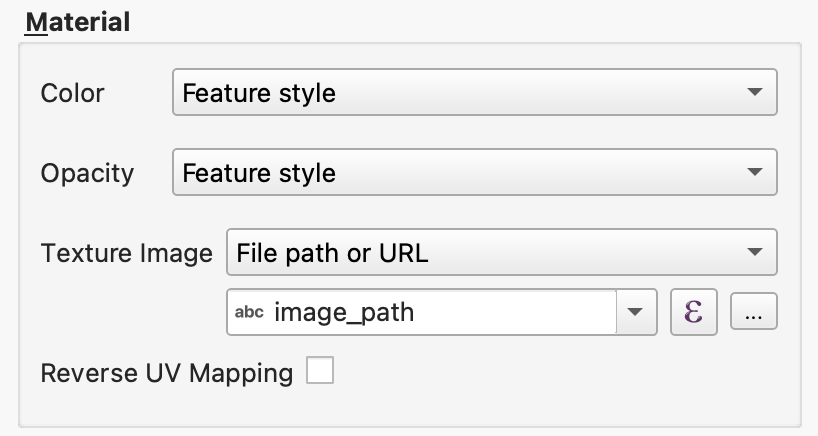The image size is (818, 436).
Task: Open the expression builder epsilon button
Action: coord(692,312)
